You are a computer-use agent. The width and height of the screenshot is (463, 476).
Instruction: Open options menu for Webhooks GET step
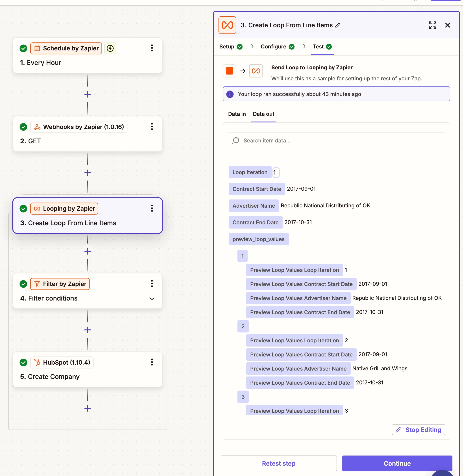(152, 126)
